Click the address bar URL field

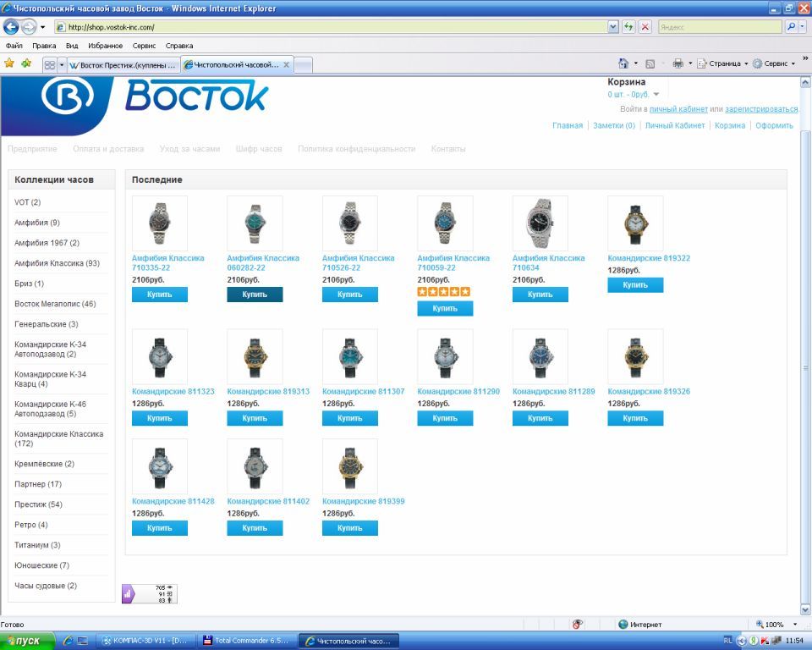coord(332,27)
